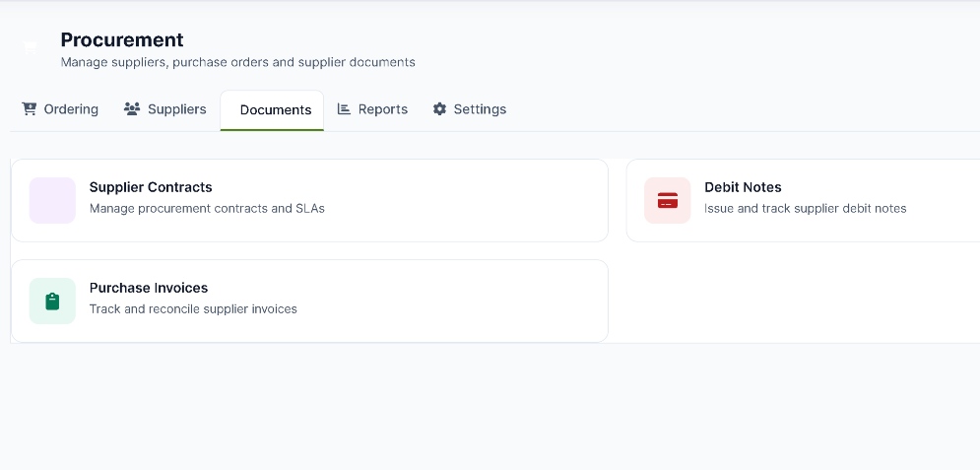Click the people icon beside Suppliers
Viewport: 980px width, 470px height.
(x=132, y=108)
